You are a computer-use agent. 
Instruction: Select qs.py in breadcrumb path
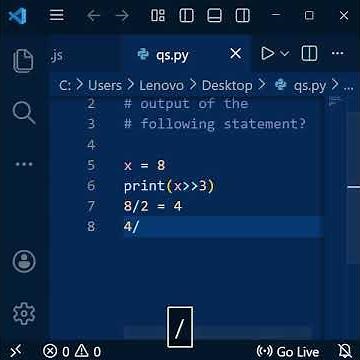click(x=300, y=86)
